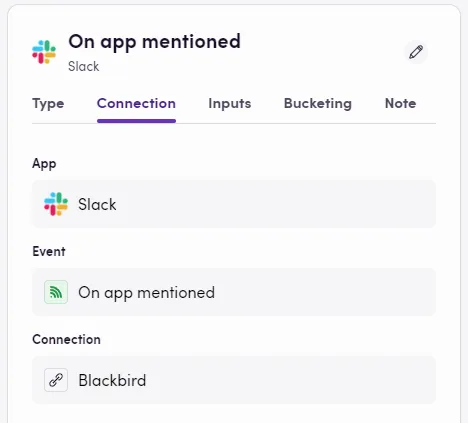Click the Slack logo beside the title
Image resolution: width=468 pixels, height=423 pixels.
(44, 52)
